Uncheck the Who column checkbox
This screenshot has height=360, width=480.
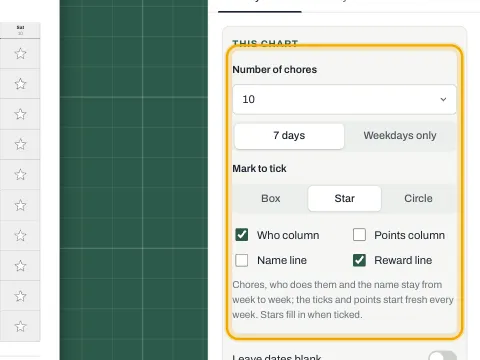click(x=242, y=235)
